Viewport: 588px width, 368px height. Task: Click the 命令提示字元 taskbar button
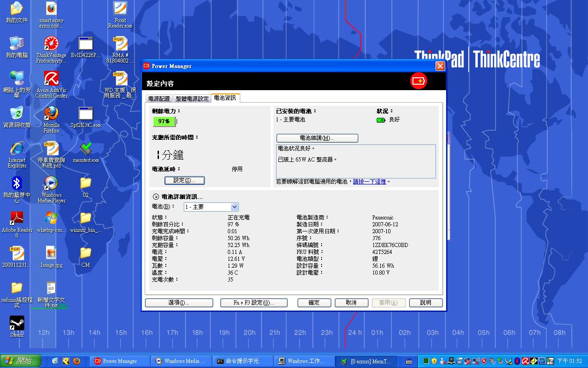coord(243,361)
